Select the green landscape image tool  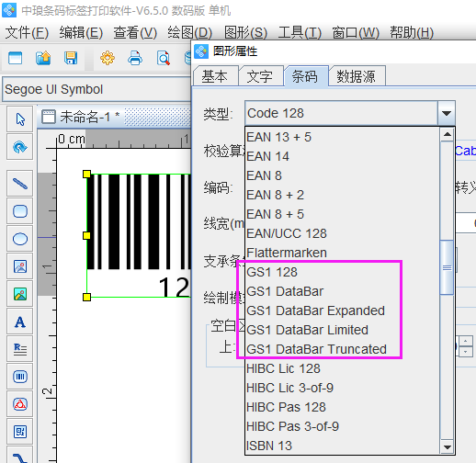tap(20, 294)
